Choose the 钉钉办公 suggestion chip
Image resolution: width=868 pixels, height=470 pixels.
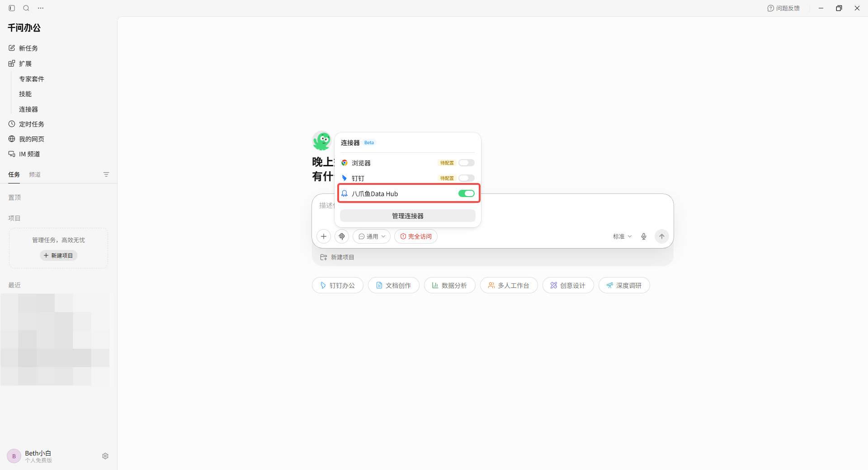pyautogui.click(x=338, y=285)
